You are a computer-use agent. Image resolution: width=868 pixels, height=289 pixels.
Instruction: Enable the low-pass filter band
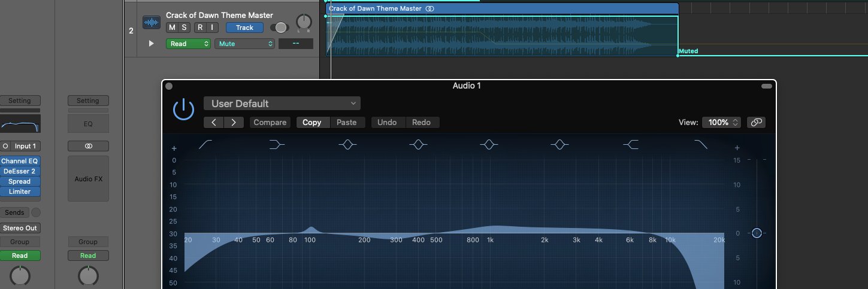[701, 144]
